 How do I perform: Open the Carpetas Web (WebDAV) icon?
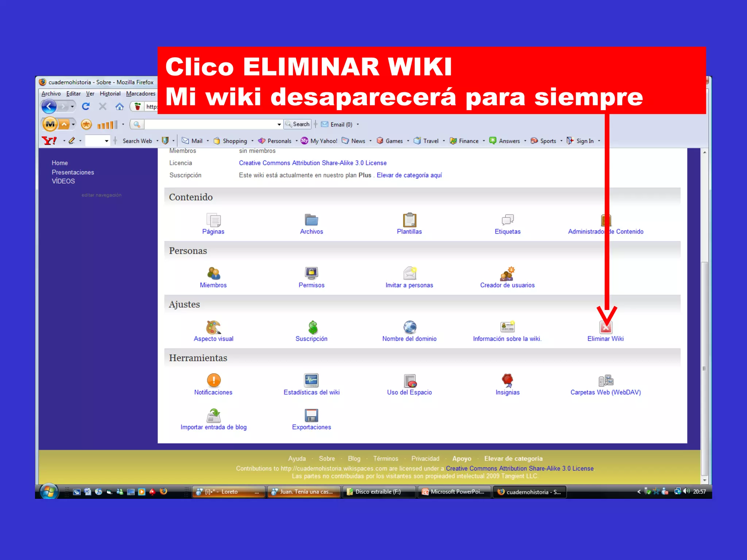pyautogui.click(x=606, y=381)
